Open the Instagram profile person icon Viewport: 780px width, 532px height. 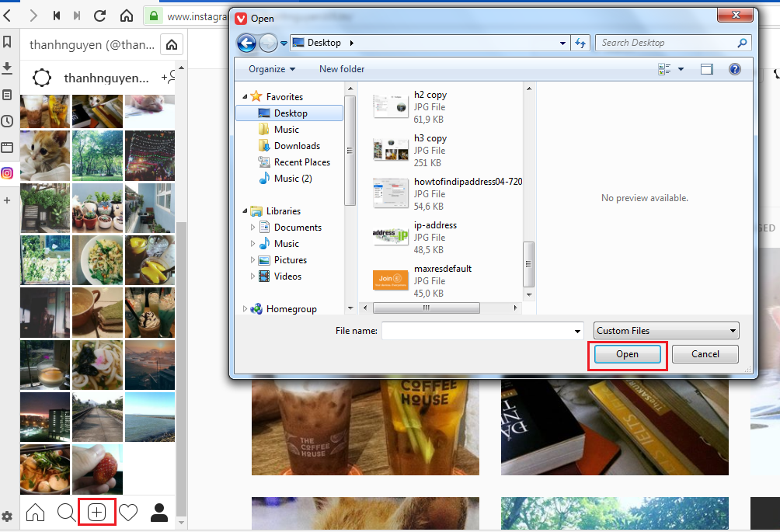click(x=159, y=512)
